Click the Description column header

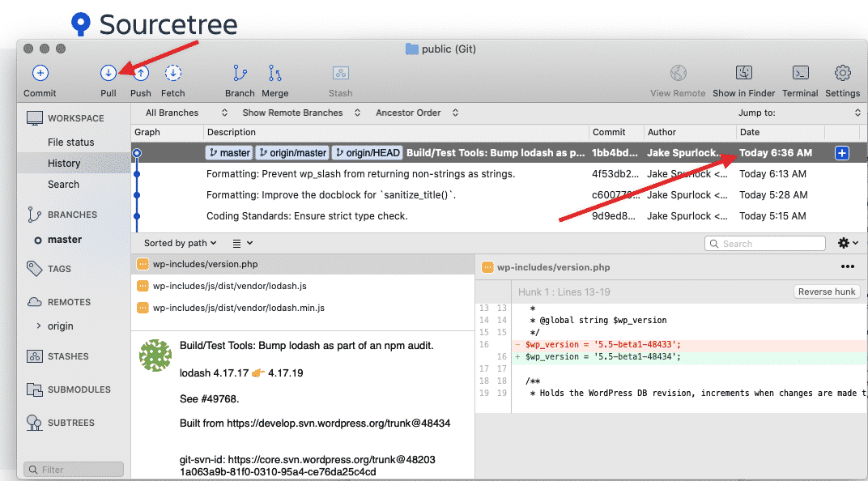coord(232,132)
